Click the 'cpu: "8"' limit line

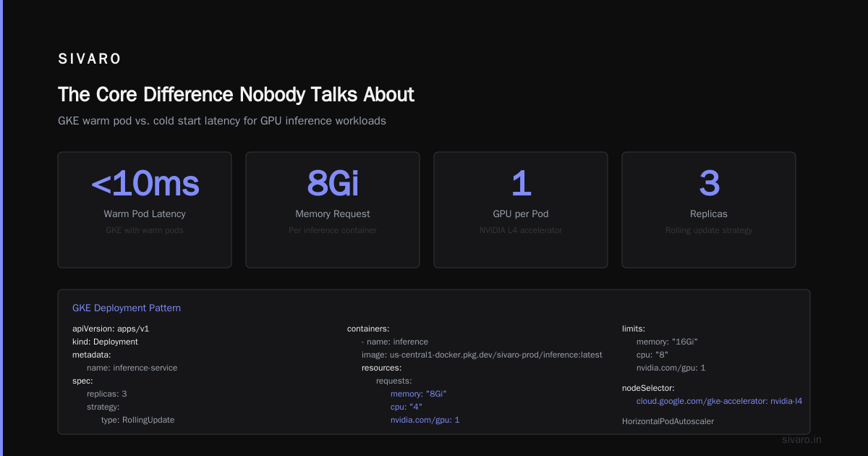point(652,355)
